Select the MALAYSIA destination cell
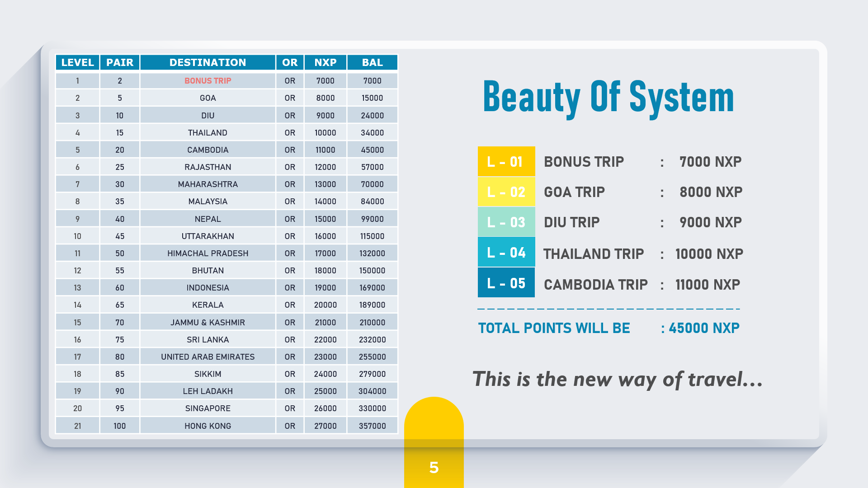 pos(208,202)
